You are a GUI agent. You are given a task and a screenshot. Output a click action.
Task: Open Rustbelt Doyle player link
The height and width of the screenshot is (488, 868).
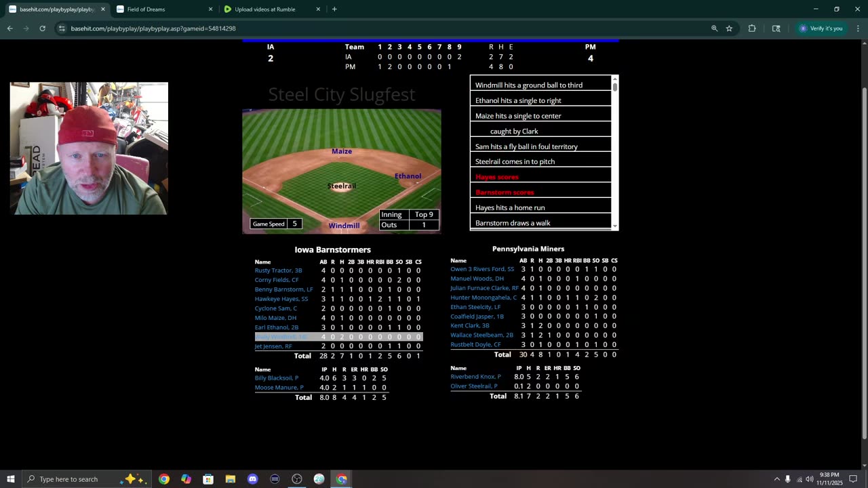476,345
